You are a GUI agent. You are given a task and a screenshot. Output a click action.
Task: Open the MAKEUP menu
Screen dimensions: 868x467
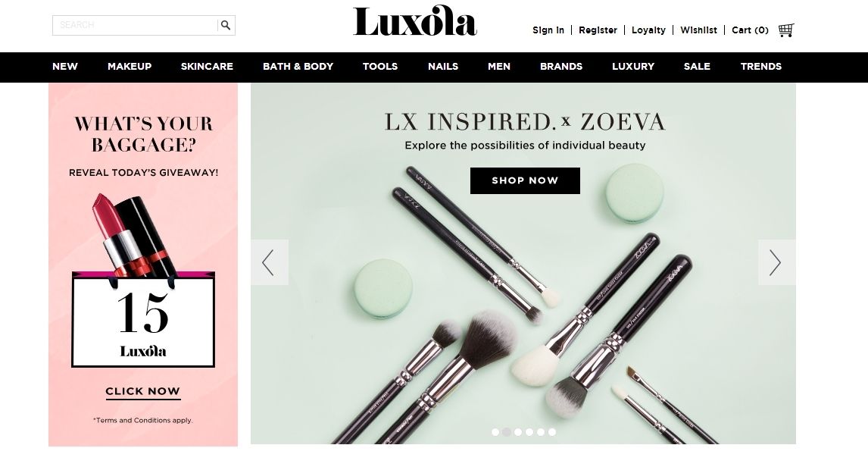[x=130, y=67]
